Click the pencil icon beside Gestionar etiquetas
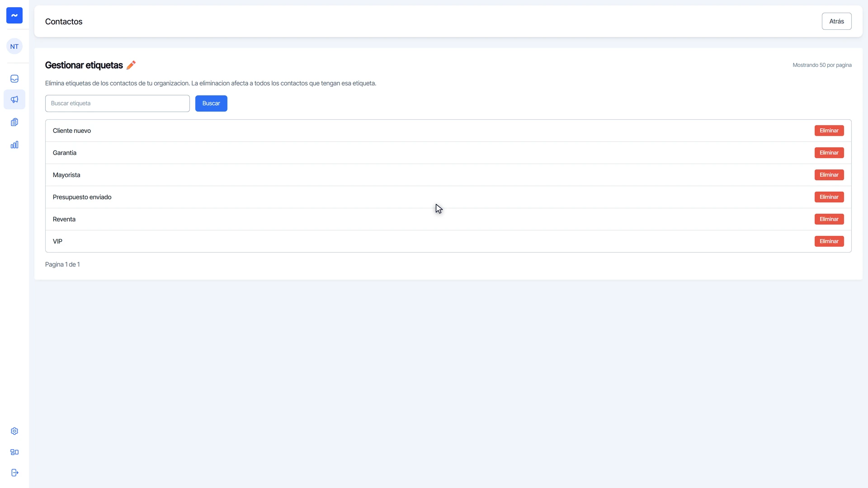This screenshot has width=868, height=488. 131,65
